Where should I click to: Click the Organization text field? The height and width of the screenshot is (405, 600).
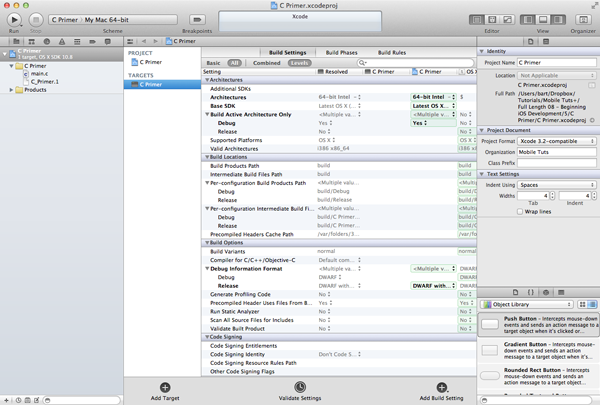pyautogui.click(x=557, y=152)
